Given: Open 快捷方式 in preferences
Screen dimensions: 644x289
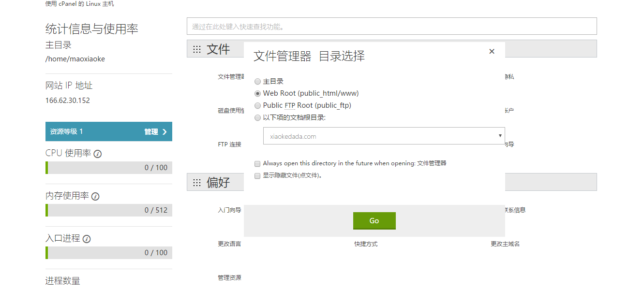Looking at the screenshot, I should point(366,244).
